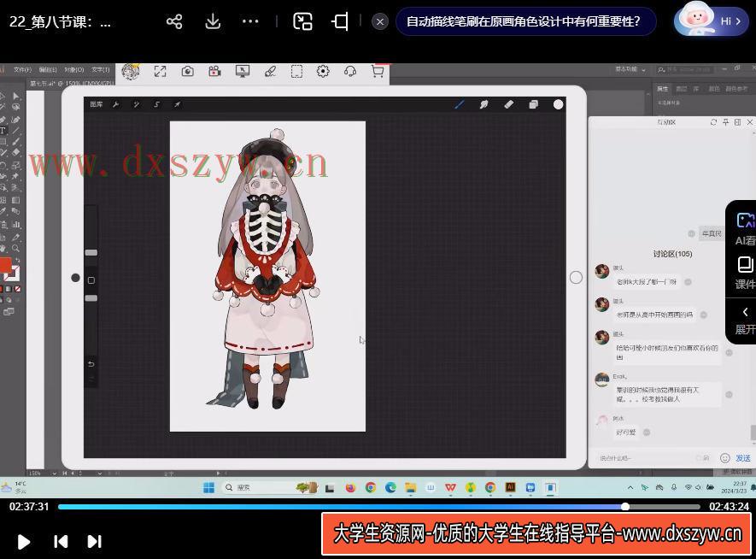756x559 pixels.
Task: Select the Illustrator Type tool
Action: [x=3, y=130]
